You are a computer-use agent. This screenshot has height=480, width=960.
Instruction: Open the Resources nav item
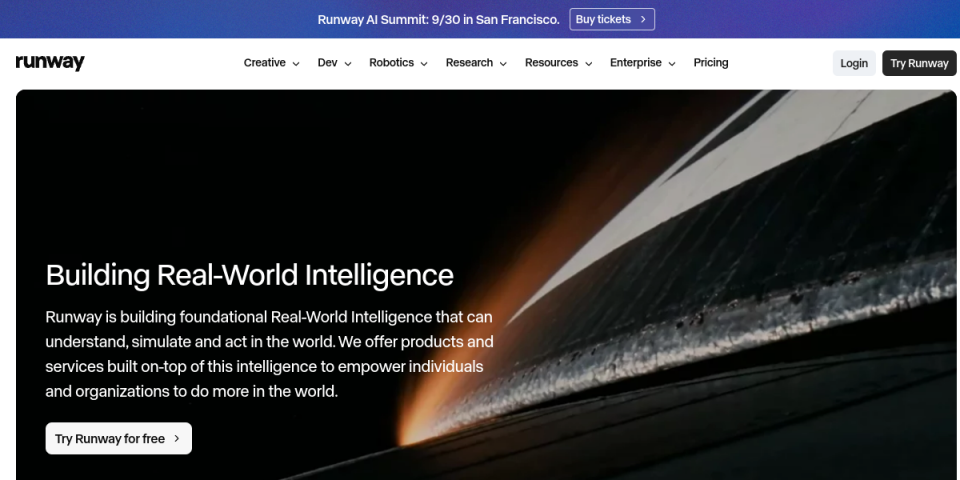tap(551, 62)
